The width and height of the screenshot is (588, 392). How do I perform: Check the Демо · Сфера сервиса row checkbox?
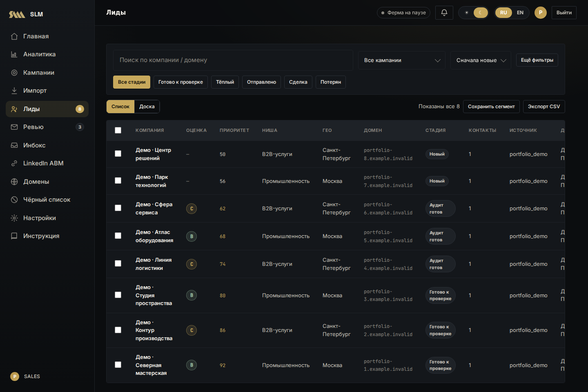click(118, 208)
